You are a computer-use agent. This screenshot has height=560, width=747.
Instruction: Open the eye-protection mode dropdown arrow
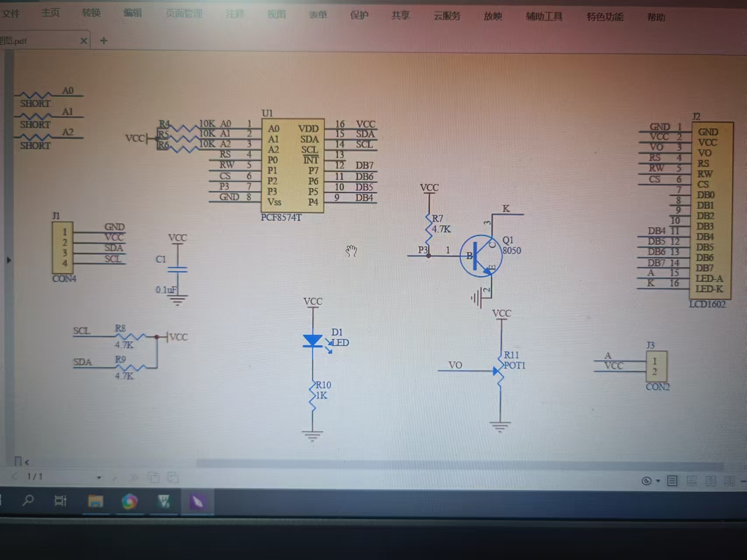pyautogui.click(x=658, y=481)
